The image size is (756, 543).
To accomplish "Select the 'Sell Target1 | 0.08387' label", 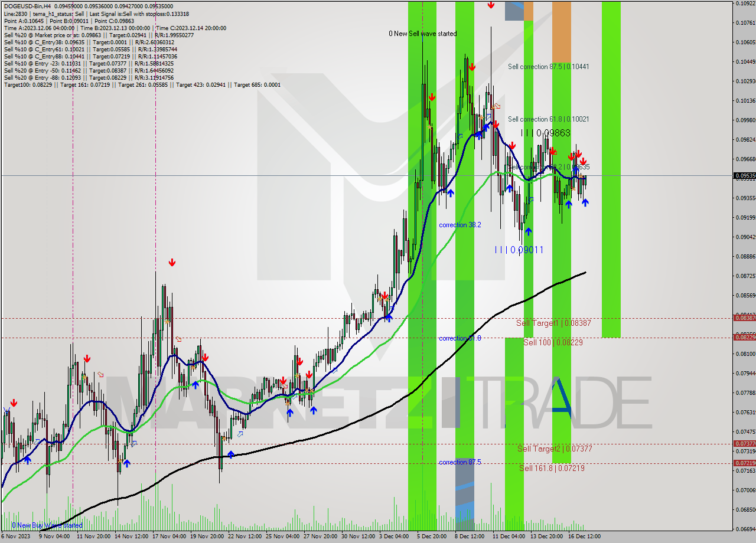I will click(553, 323).
